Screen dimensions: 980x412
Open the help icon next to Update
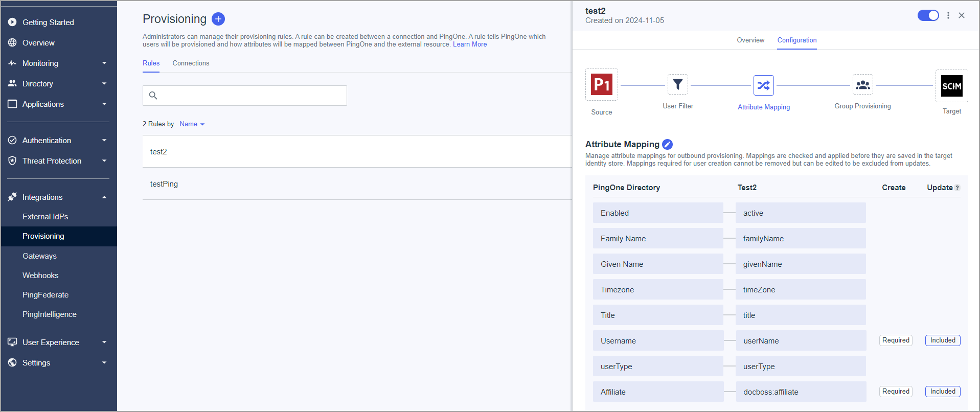pos(958,188)
